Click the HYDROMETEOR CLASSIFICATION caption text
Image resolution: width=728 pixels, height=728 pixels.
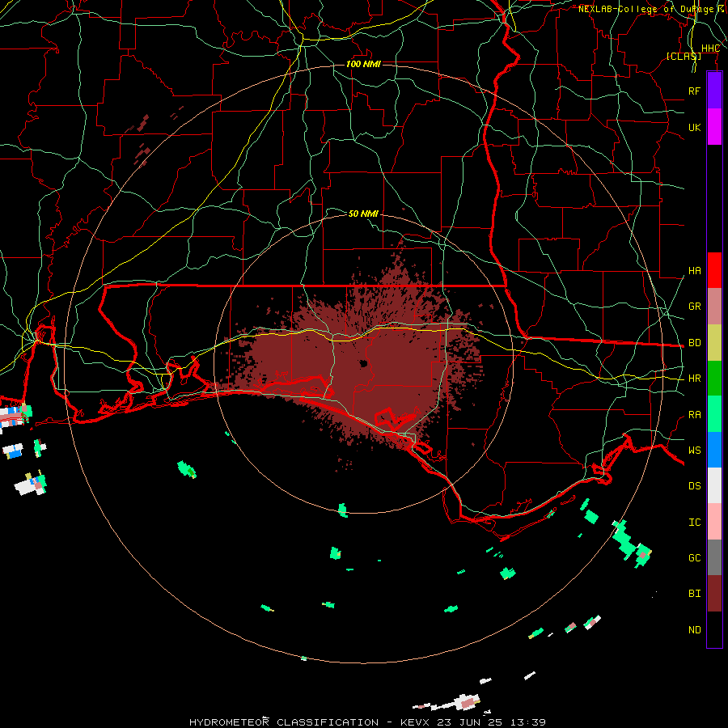(284, 722)
